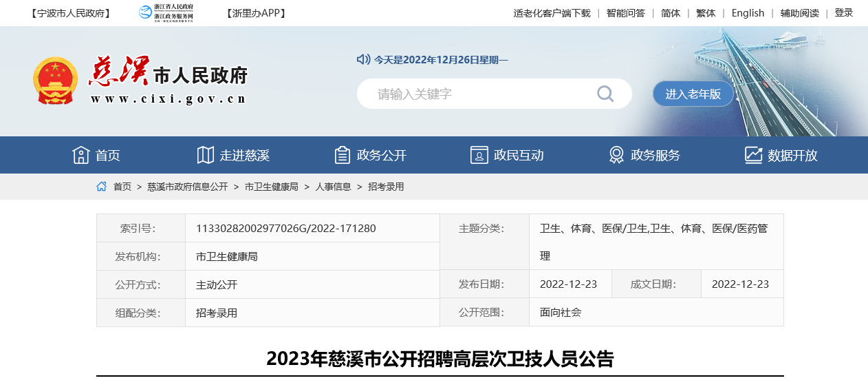
Task: Click 人事信息 in the breadcrumb
Action: (x=333, y=187)
